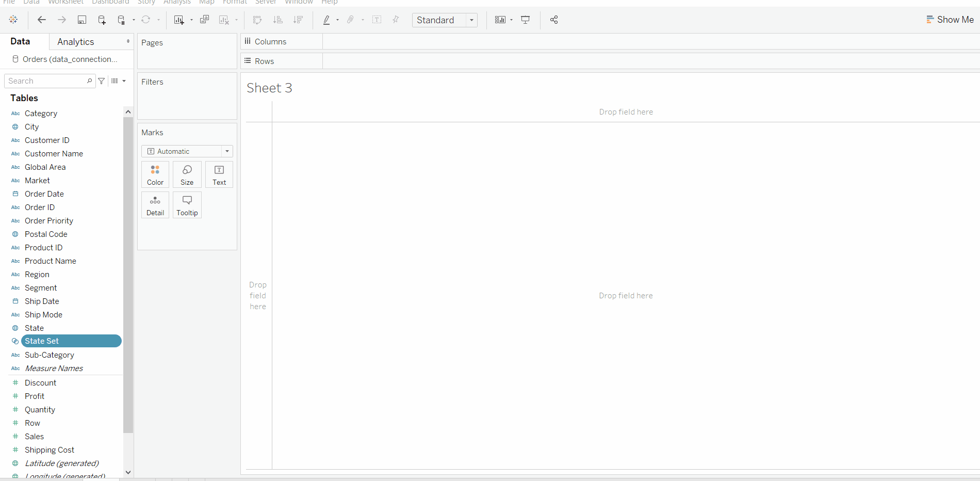
Task: Open the Tooltip marks card
Action: [x=187, y=205]
